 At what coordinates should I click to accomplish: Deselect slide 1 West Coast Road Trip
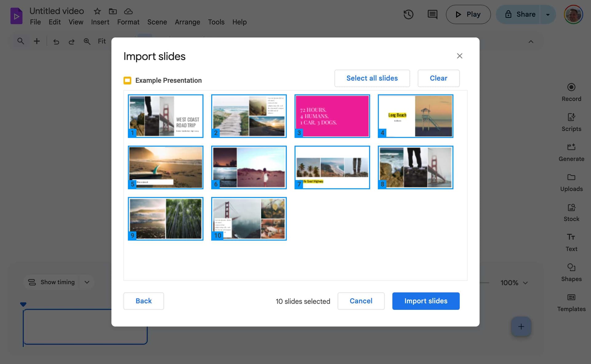[x=165, y=116]
